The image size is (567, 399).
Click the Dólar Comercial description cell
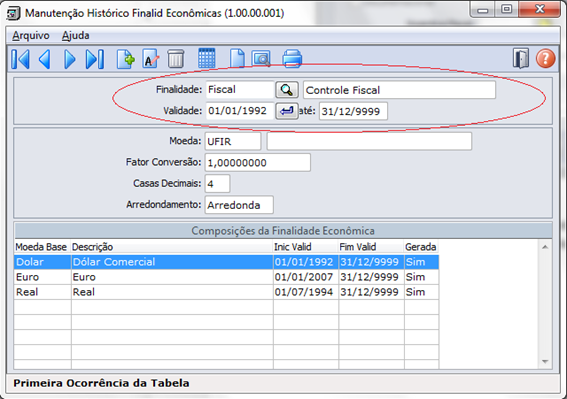pyautogui.click(x=172, y=262)
